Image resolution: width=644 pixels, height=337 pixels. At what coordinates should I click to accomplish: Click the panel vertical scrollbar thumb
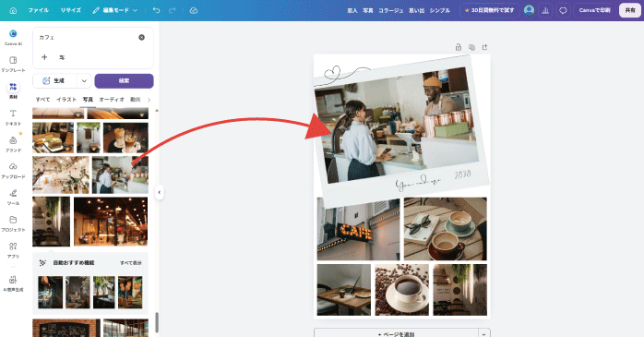[157, 322]
